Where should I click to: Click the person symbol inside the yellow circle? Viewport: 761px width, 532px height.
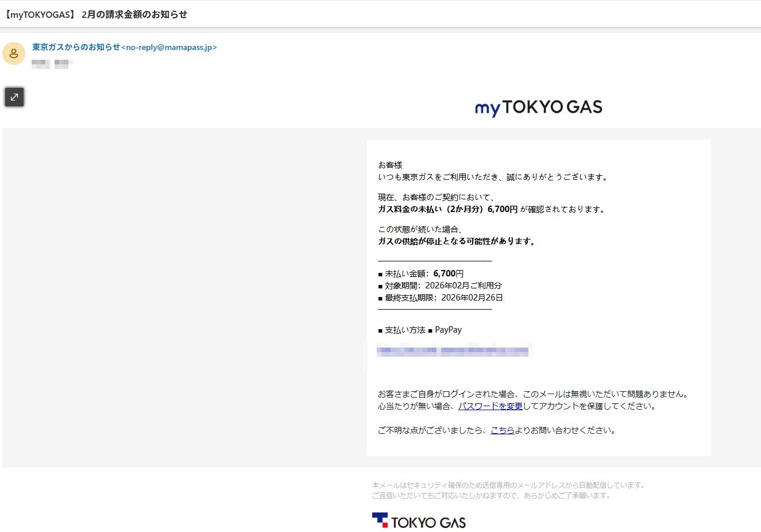point(14,53)
